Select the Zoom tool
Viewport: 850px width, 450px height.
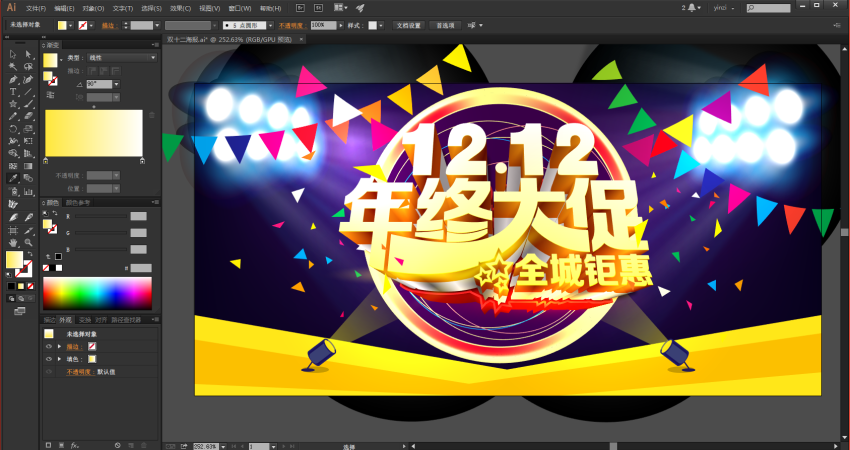click(x=28, y=243)
